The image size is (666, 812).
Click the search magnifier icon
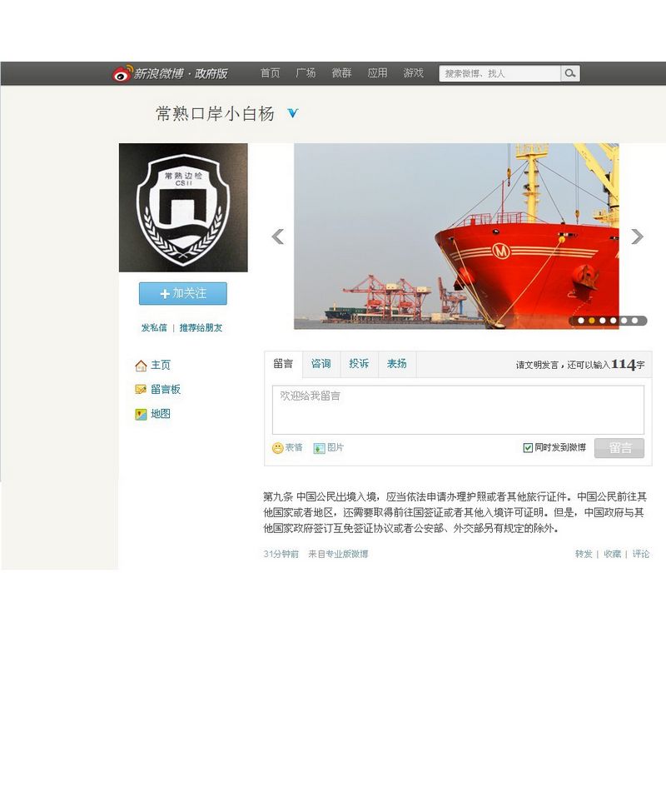pyautogui.click(x=570, y=73)
